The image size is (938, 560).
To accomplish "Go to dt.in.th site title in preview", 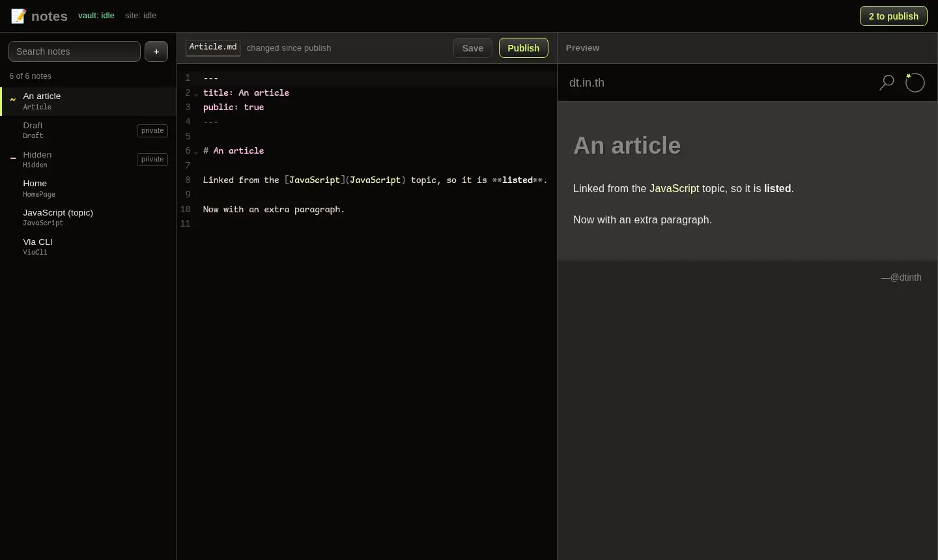I will (587, 83).
